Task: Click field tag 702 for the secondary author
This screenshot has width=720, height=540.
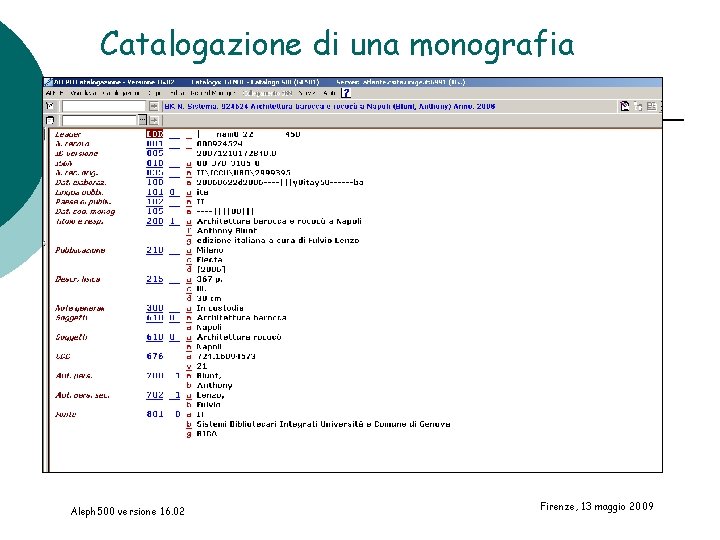Action: tap(155, 395)
